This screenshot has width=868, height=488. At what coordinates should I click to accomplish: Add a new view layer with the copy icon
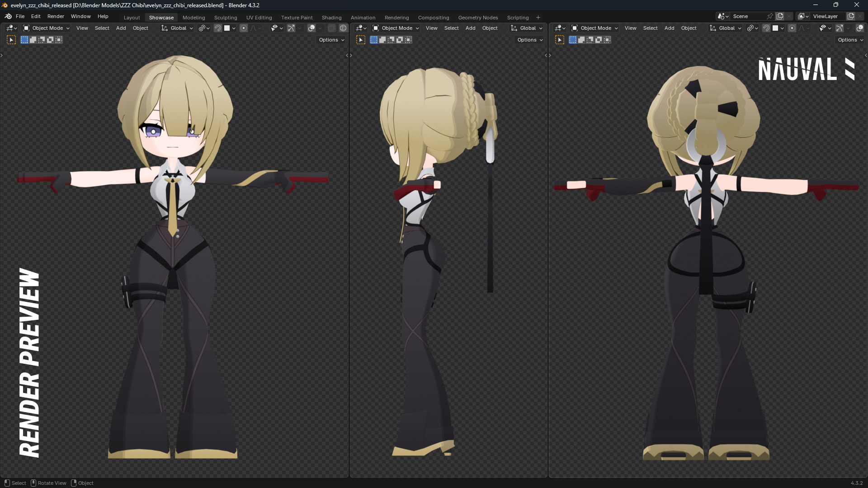click(x=851, y=16)
